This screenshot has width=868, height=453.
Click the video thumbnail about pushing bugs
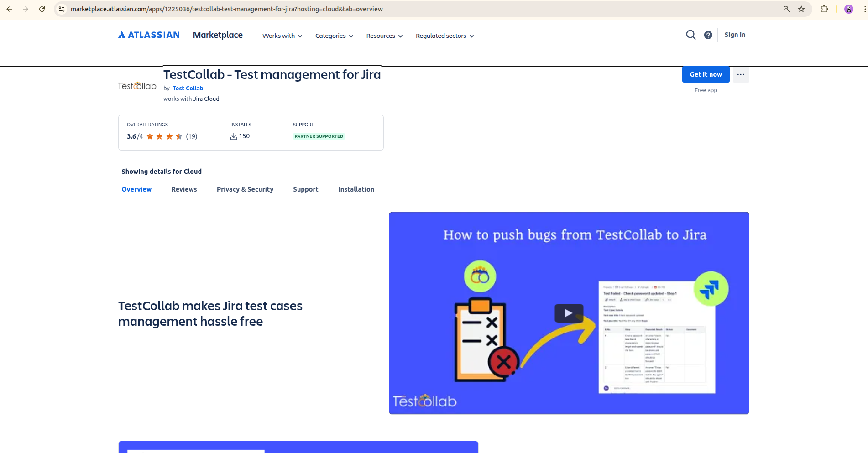point(569,313)
